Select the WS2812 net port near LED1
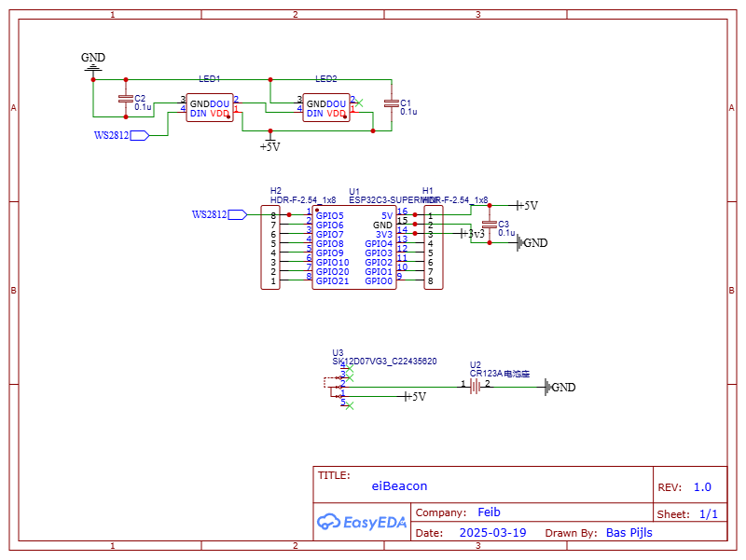This screenshot has width=746, height=560. point(122,135)
